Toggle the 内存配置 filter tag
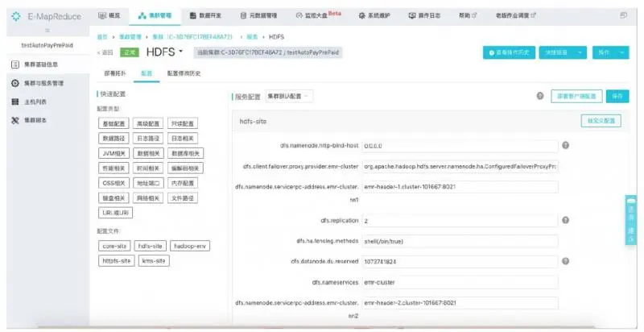 point(183,183)
